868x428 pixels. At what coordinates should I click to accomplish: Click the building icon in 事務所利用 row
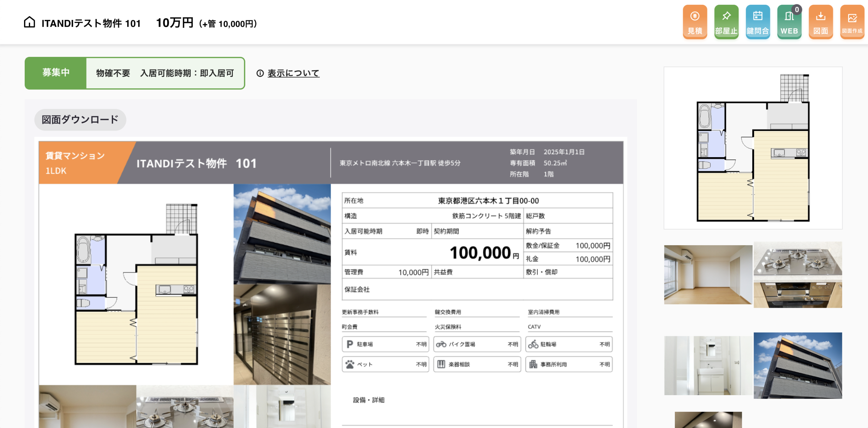point(533,364)
